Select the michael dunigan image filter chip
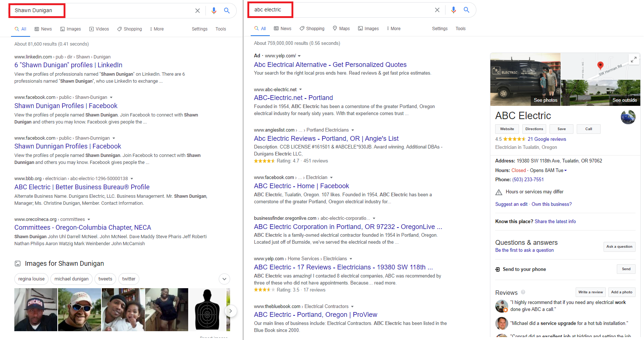This screenshot has height=340, width=644. pos(71,279)
